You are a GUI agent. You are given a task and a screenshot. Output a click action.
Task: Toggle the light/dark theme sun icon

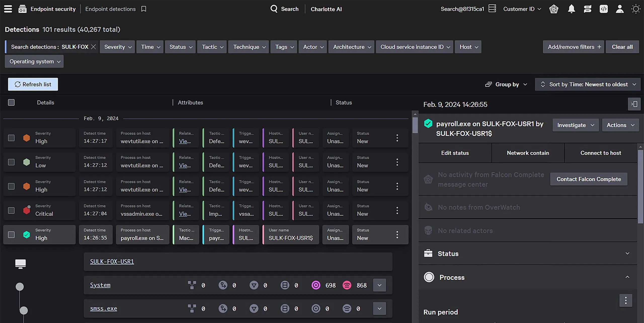[636, 9]
